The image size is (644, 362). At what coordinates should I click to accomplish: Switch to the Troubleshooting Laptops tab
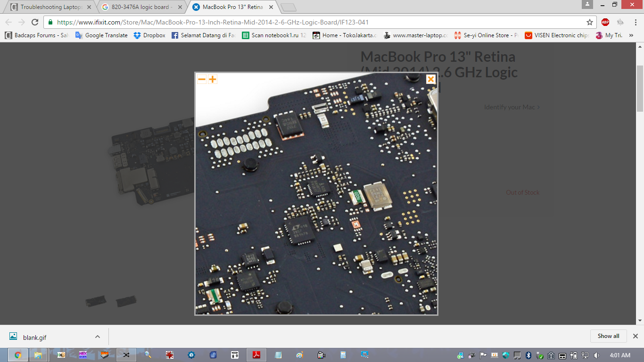51,7
